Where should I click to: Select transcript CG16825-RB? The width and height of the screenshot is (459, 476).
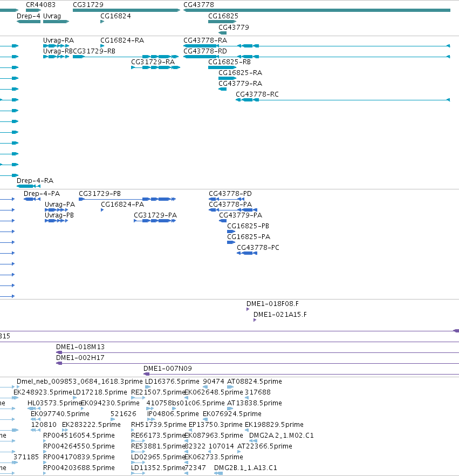[222, 67]
